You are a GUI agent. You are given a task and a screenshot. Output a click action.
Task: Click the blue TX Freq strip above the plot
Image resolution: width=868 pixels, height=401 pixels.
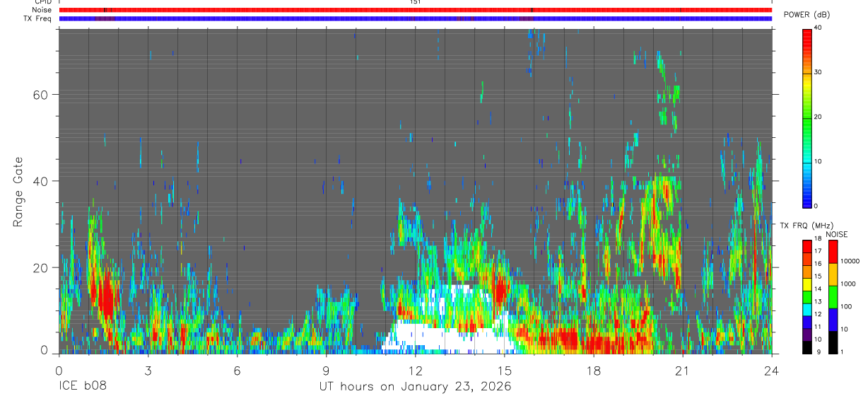[x=415, y=18]
